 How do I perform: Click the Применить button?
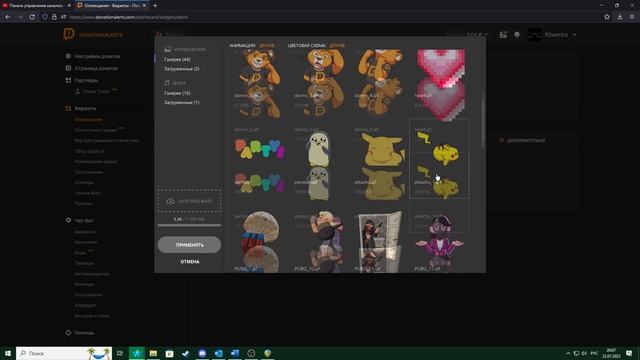pyautogui.click(x=189, y=245)
